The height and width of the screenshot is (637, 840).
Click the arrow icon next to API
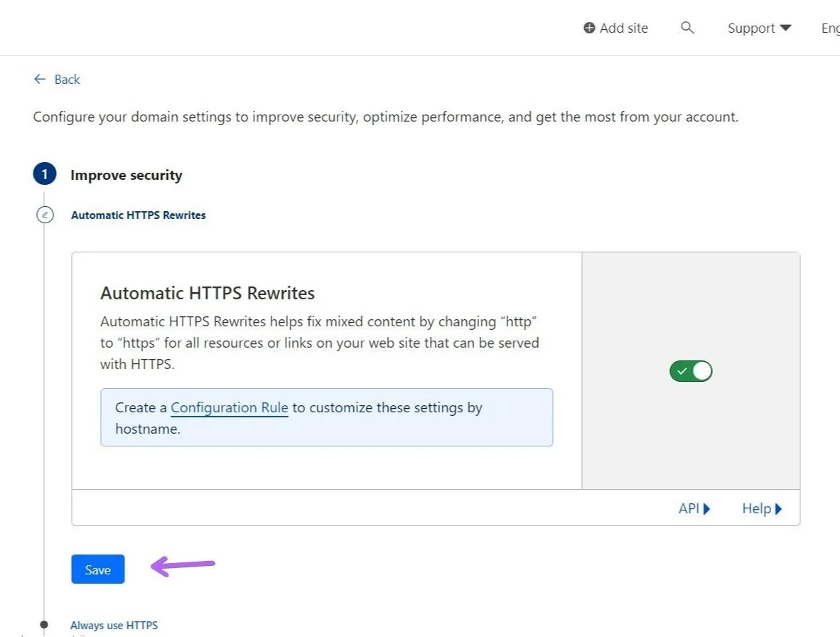pos(706,508)
